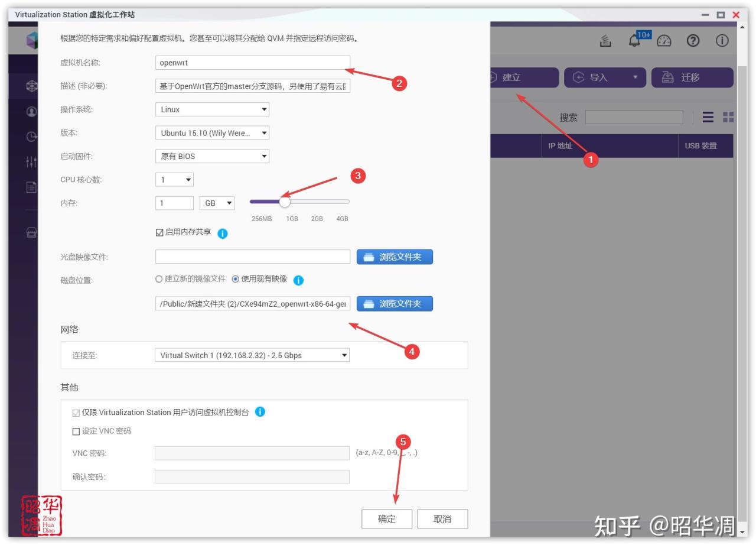The image size is (756, 558).
Task: Click the memory slider handle
Action: [285, 202]
